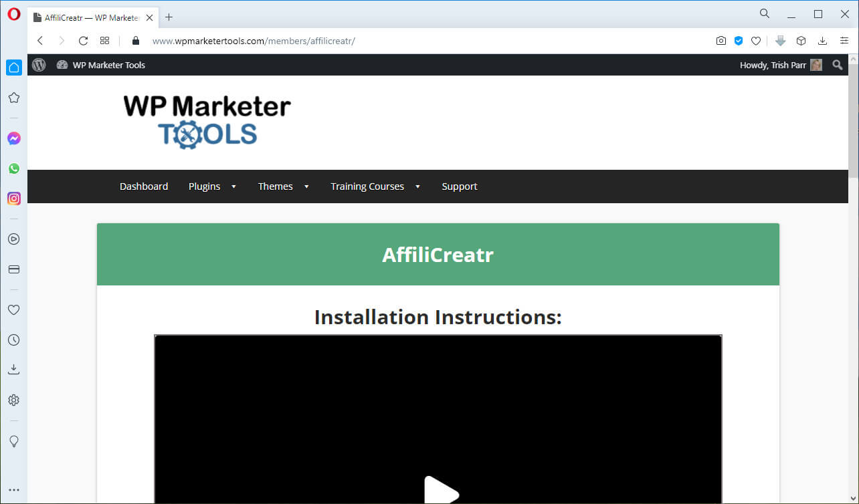
Task: Open WP Marketer Tools admin bar link
Action: pos(101,65)
